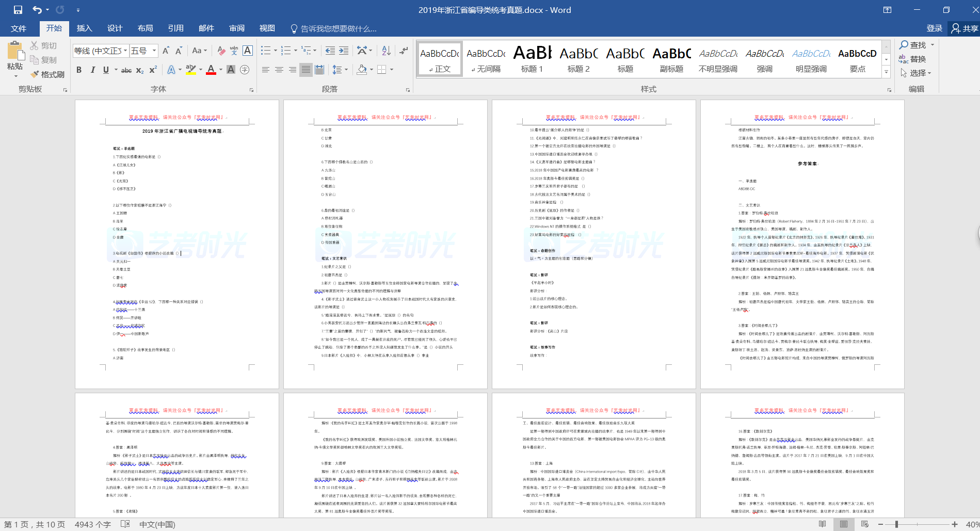Apply the 标题 1 heading style
The height and width of the screenshot is (531, 980).
532,59
